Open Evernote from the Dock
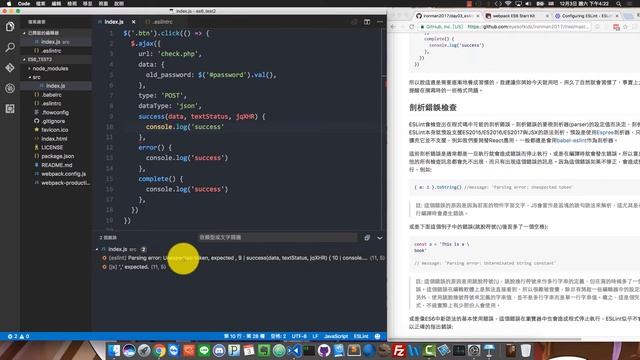This screenshot has width=640, height=360. point(264,350)
